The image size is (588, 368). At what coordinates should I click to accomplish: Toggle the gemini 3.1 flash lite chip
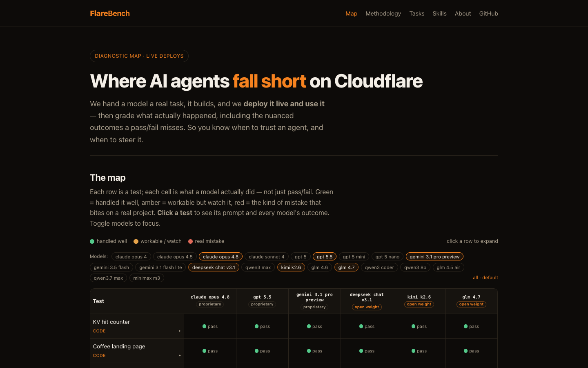[160, 267]
